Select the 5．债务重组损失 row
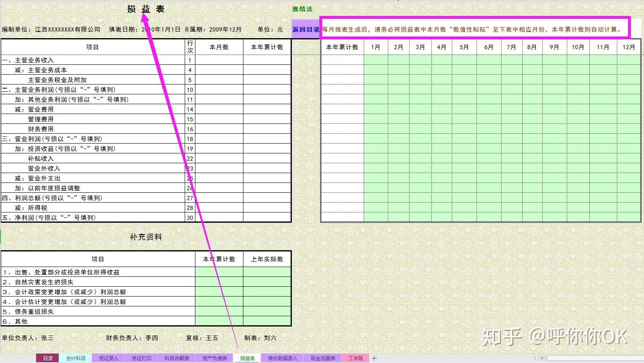Image resolution: width=644 pixels, height=363 pixels. (x=98, y=312)
